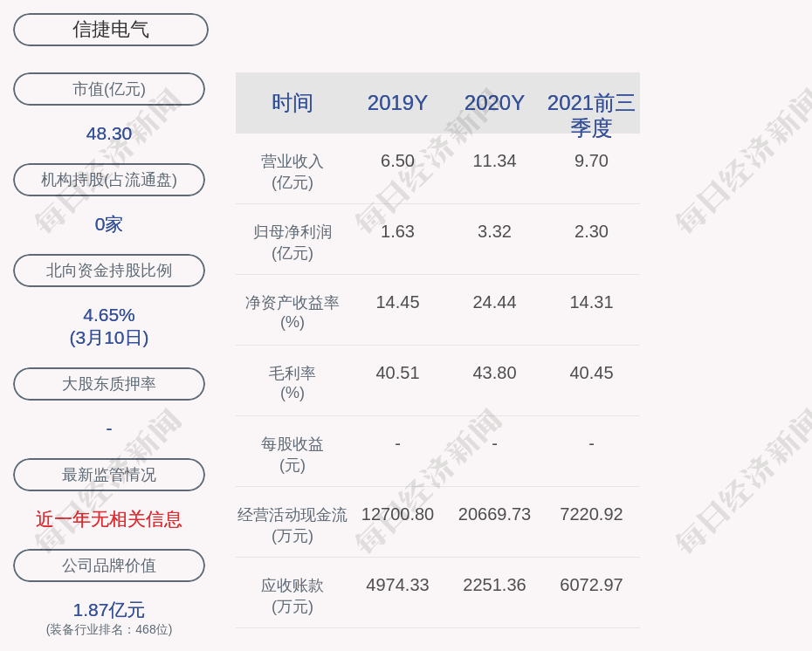Select the 1.63 net profit value
This screenshot has width=812, height=651.
[397, 231]
